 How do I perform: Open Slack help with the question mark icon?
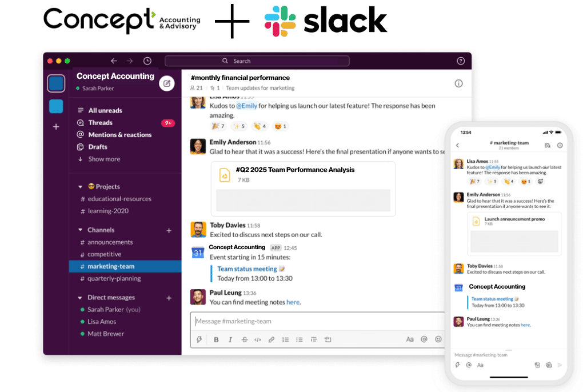(460, 61)
